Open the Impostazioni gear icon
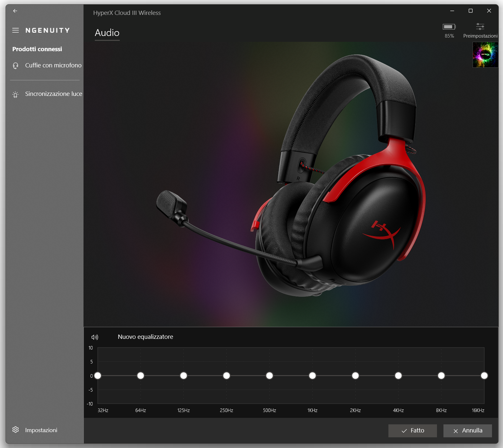 (16, 430)
